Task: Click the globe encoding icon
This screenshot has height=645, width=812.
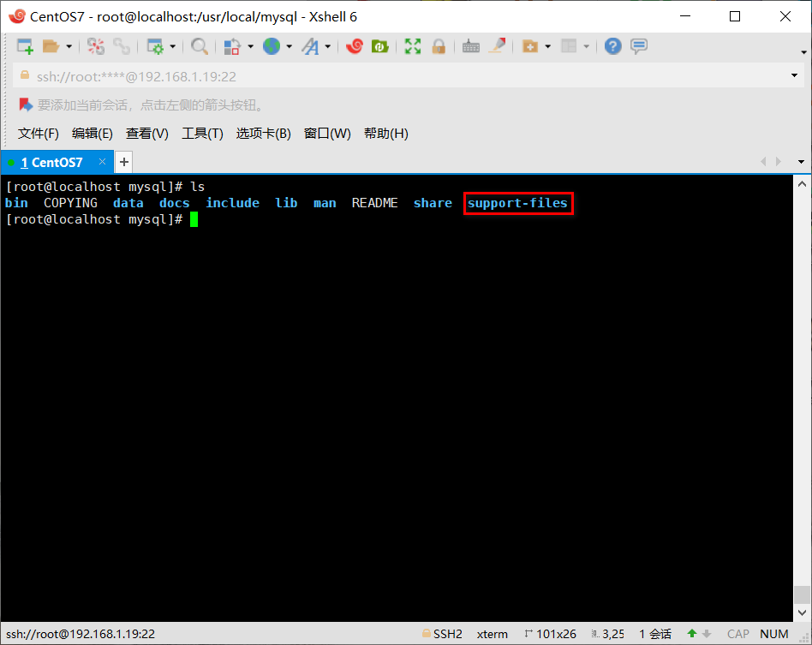Action: tap(272, 46)
